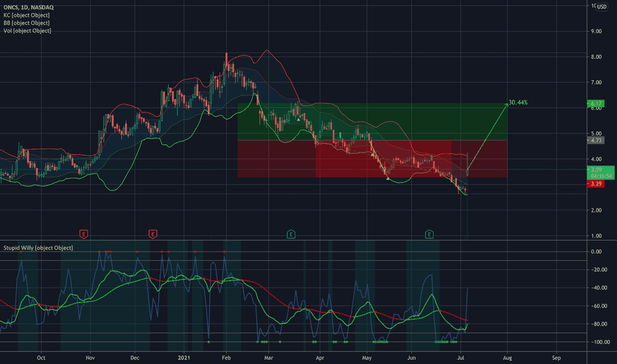Click the 2021 label on time axis

click(184, 357)
